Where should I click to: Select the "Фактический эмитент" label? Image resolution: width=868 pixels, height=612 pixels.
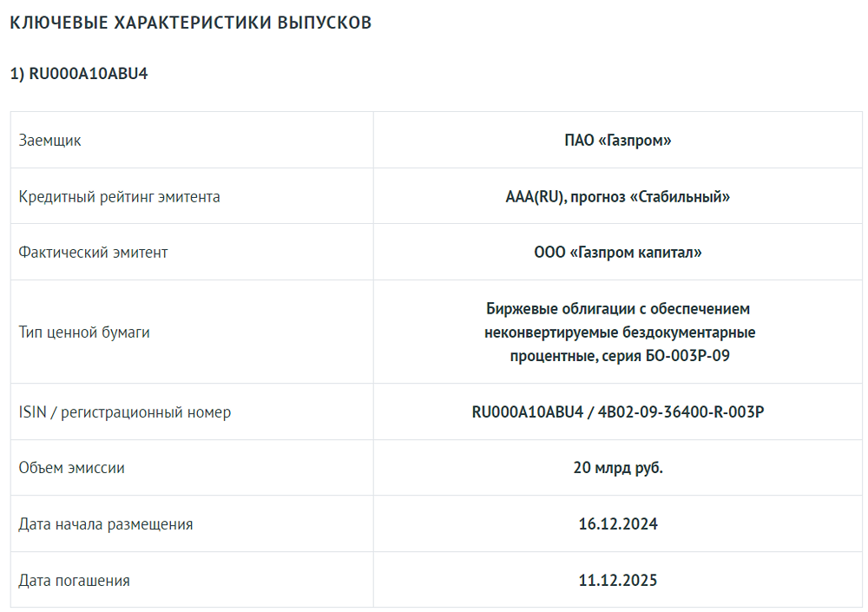pyautogui.click(x=94, y=253)
